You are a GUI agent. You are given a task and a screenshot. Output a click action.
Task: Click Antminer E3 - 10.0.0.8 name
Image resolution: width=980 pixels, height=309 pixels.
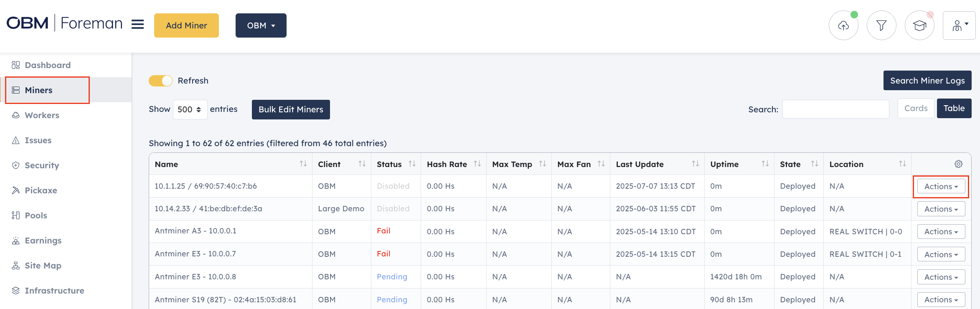[x=195, y=277]
